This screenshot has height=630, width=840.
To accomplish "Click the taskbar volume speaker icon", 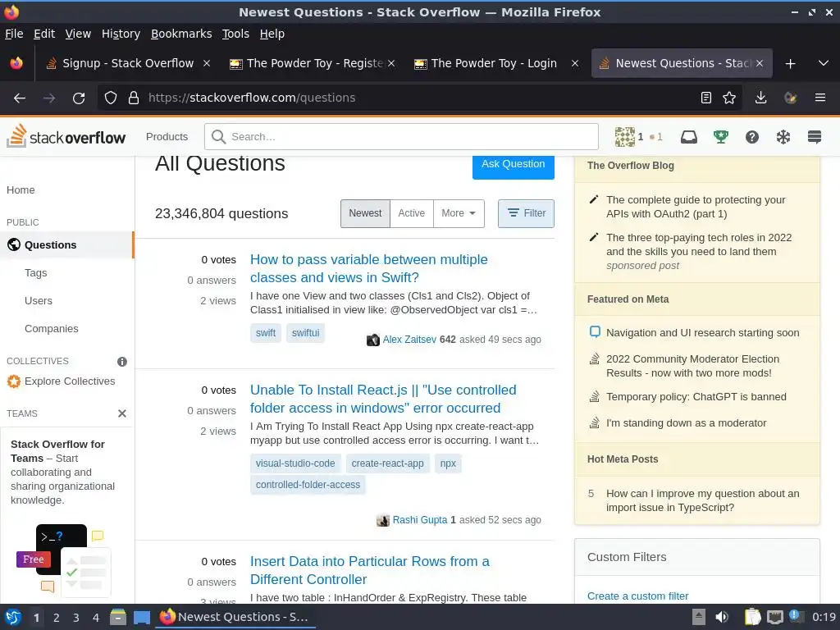I will click(722, 617).
